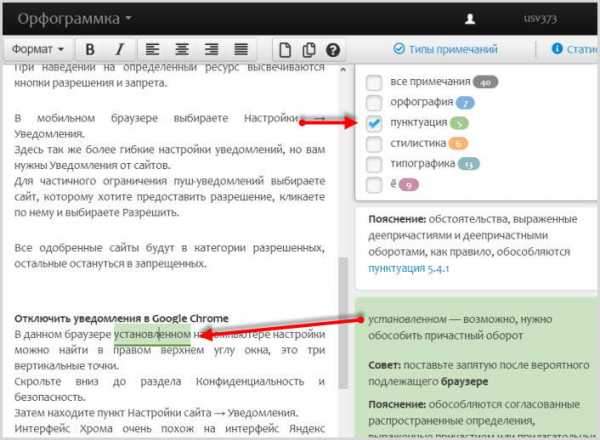This screenshot has height=440, width=600.
Task: Click the все примечания count badge
Action: pos(485,82)
